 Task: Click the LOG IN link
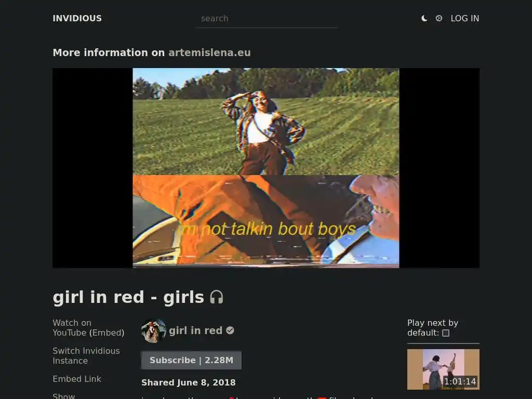click(465, 18)
